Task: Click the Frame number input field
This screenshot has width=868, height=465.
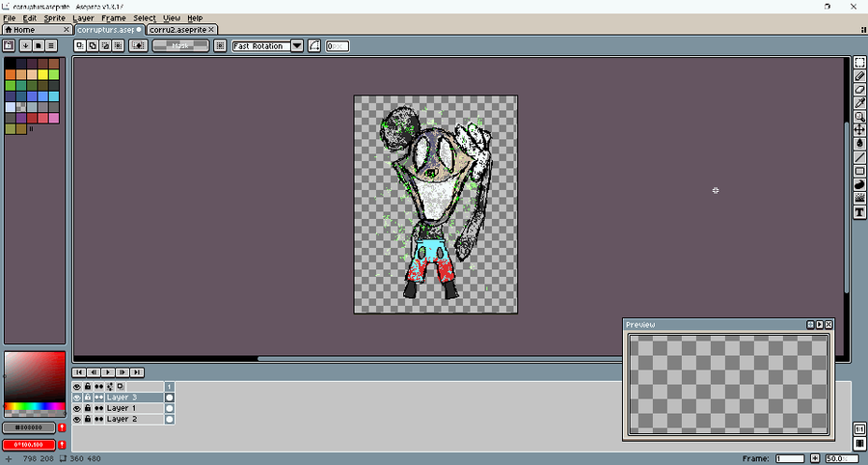Action: tap(790, 458)
